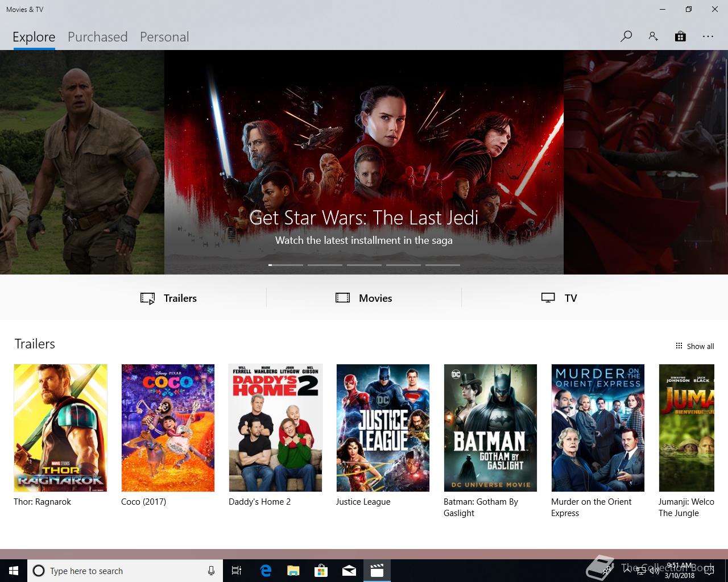Click the Movies & TV taskbar icon
Screen dimensions: 728x582
[x=377, y=571]
